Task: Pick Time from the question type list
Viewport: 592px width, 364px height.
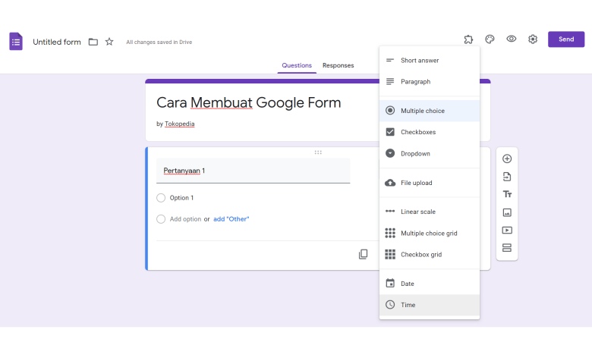Action: tap(430, 305)
